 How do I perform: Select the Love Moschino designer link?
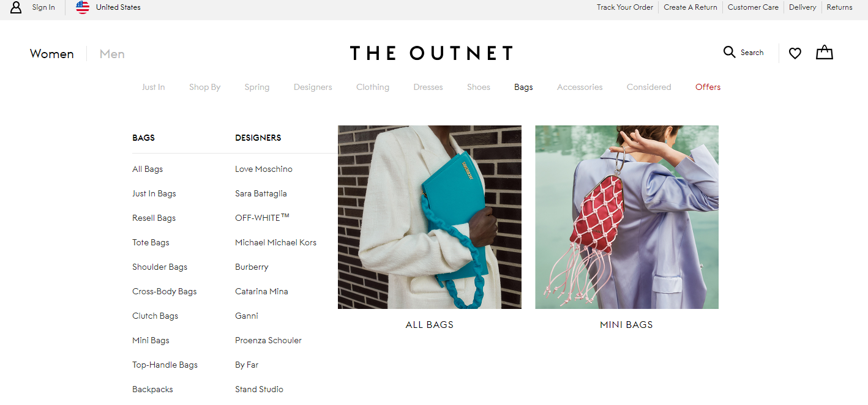[x=264, y=169]
